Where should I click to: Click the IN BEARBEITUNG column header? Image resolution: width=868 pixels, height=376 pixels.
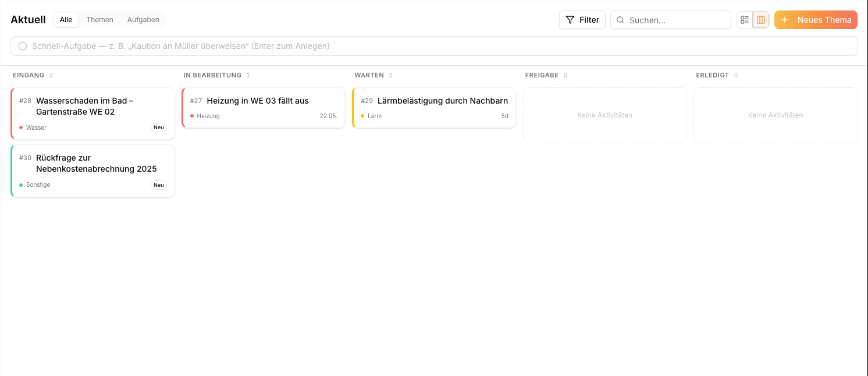tap(212, 75)
